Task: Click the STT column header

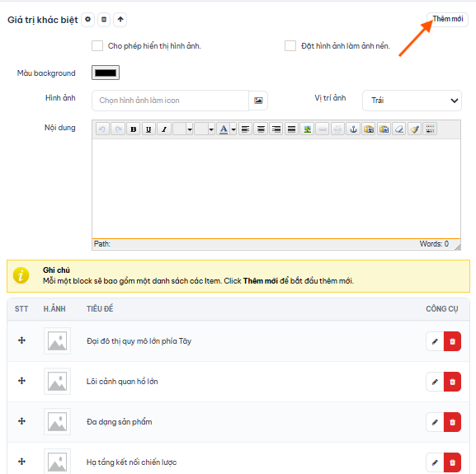Action: (x=21, y=309)
